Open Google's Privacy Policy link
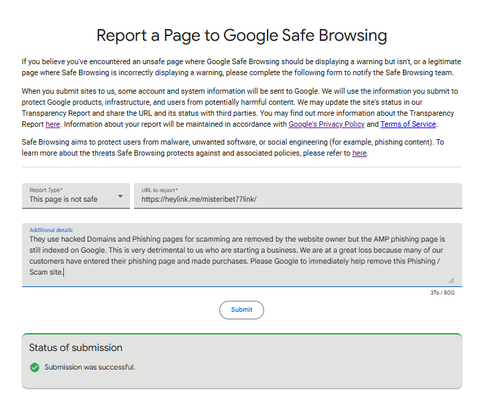This screenshot has height=409, width=500. 326,124
